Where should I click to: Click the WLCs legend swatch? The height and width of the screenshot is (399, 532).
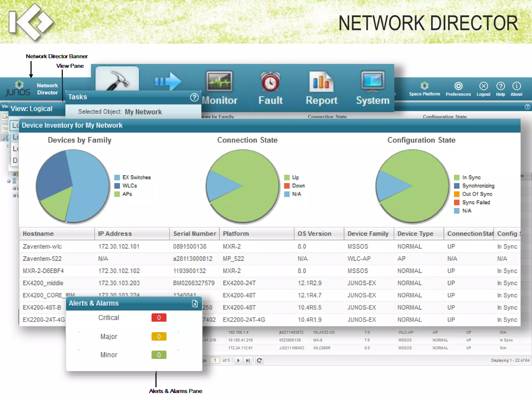(117, 186)
